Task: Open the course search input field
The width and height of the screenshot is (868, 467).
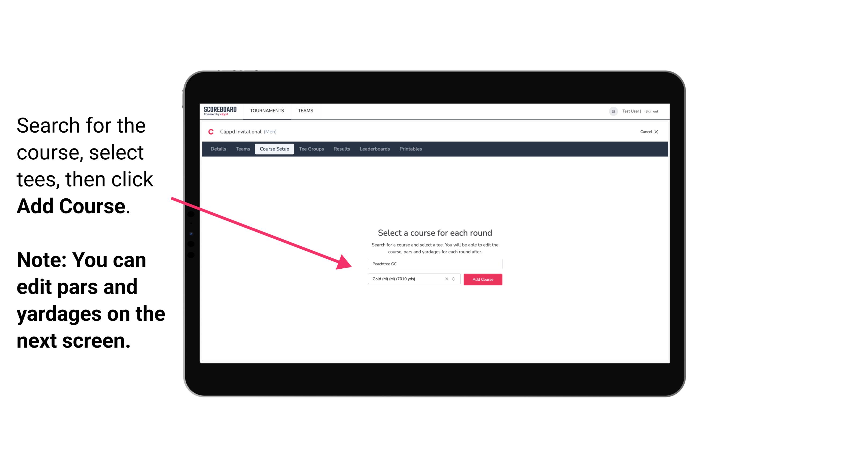Action: [x=435, y=263]
